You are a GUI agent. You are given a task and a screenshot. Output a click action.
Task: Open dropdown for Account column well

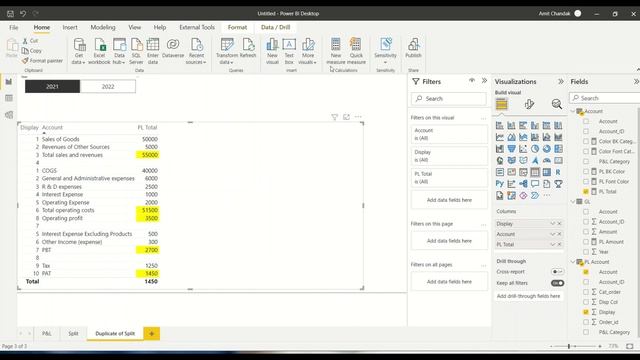[x=553, y=234]
